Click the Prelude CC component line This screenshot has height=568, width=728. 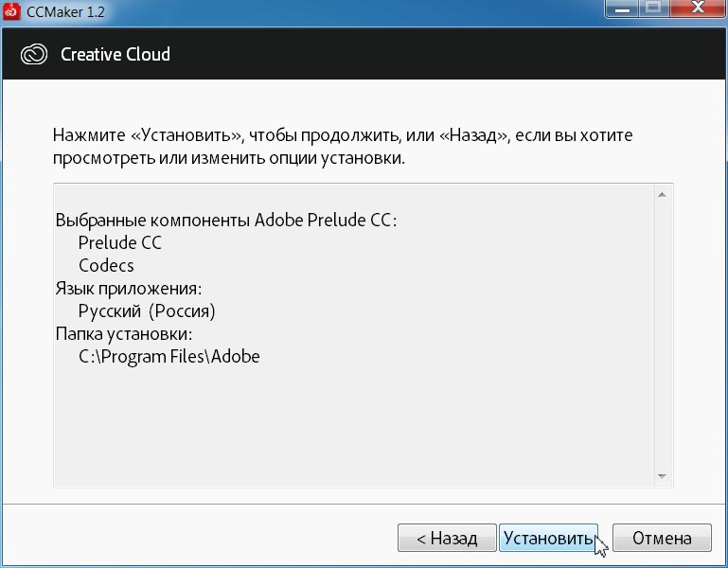pos(120,242)
